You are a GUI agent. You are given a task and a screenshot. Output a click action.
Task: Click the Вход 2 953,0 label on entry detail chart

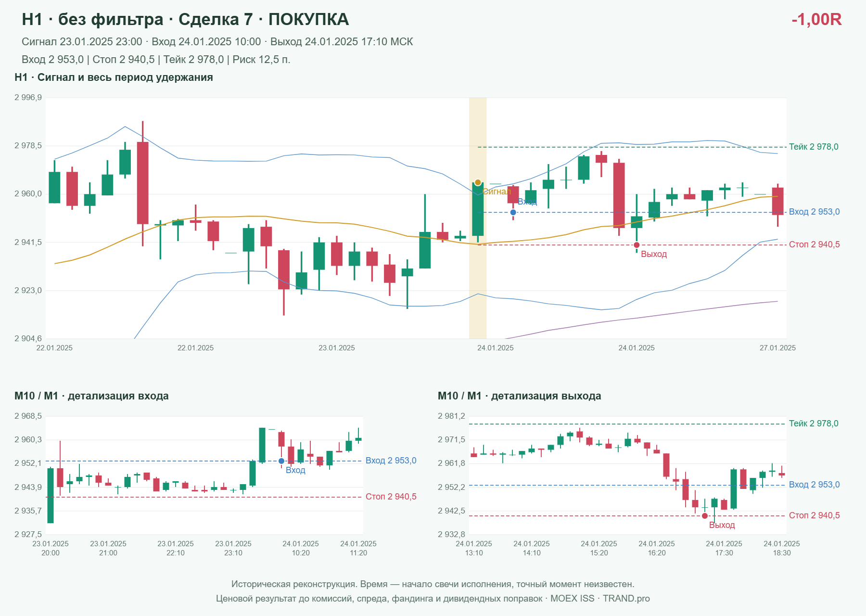(391, 461)
